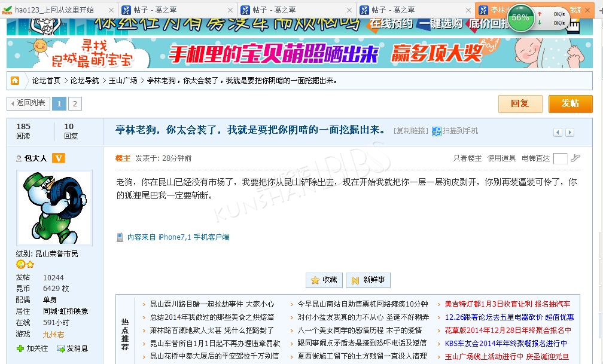
Task: Click the forum home house icon
Action: (15, 80)
